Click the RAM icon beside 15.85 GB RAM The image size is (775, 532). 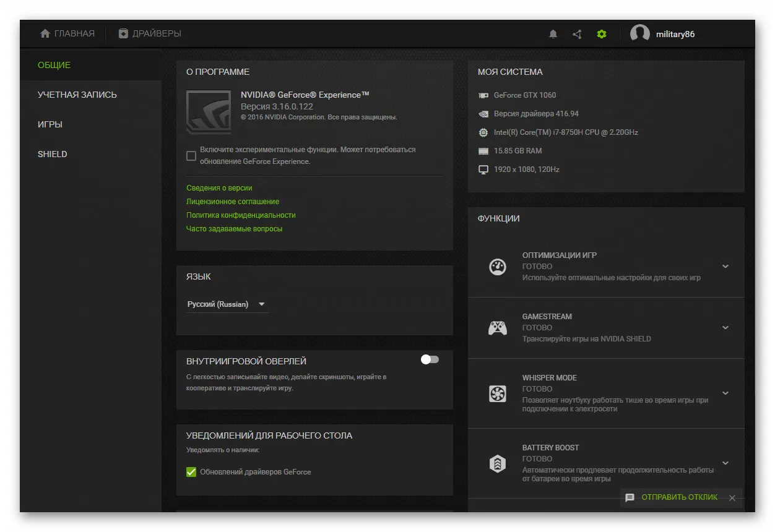point(483,151)
